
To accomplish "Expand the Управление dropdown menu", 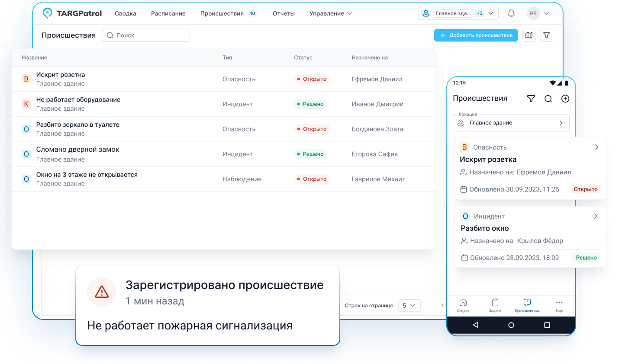I will coord(331,13).
